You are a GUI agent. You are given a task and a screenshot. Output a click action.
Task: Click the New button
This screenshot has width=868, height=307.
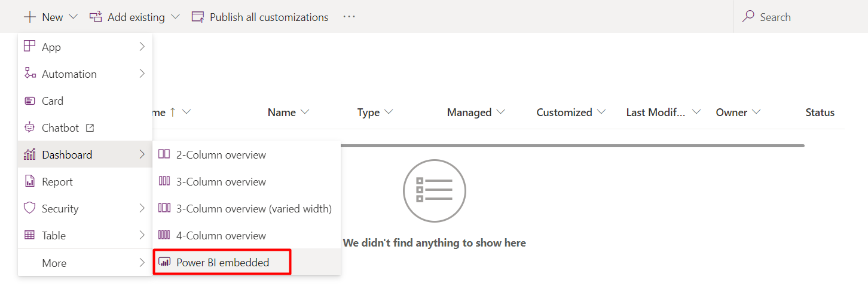51,17
